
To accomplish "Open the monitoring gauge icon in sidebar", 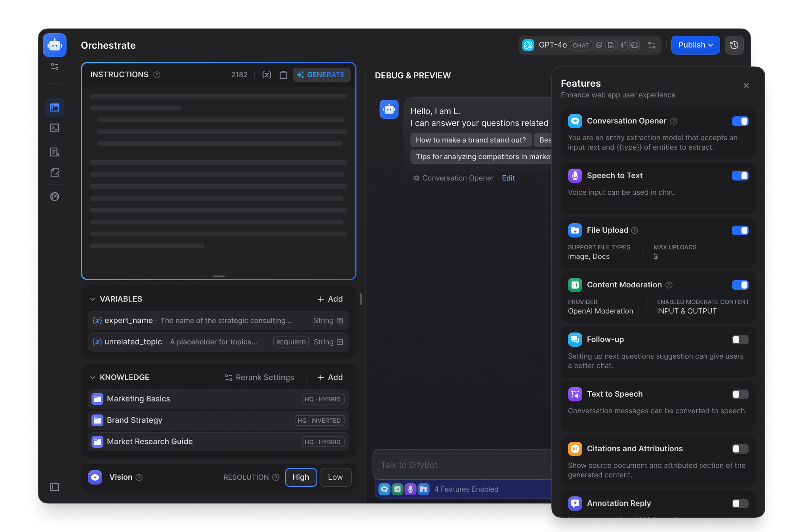I will (55, 197).
